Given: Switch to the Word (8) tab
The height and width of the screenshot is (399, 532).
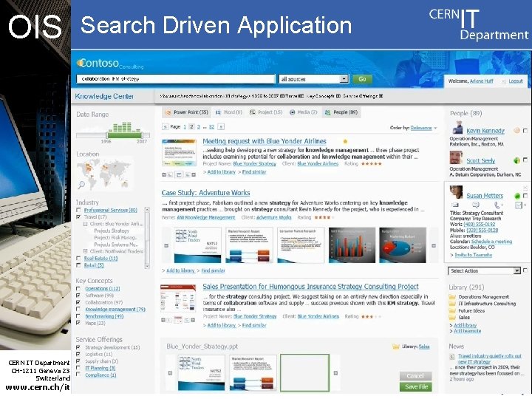Looking at the screenshot, I should point(229,112).
